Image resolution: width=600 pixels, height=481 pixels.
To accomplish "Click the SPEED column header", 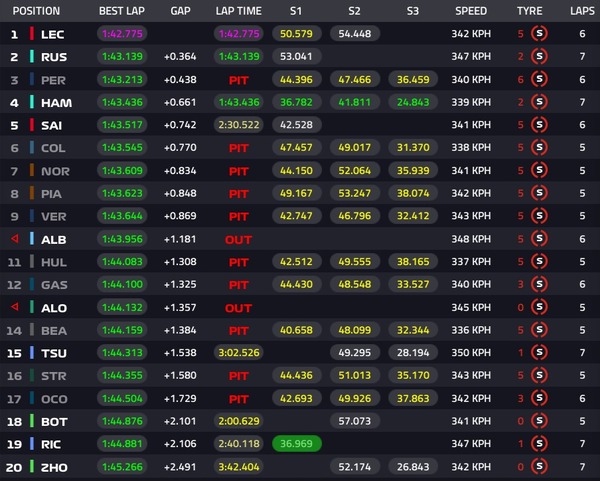I will pyautogui.click(x=471, y=11).
